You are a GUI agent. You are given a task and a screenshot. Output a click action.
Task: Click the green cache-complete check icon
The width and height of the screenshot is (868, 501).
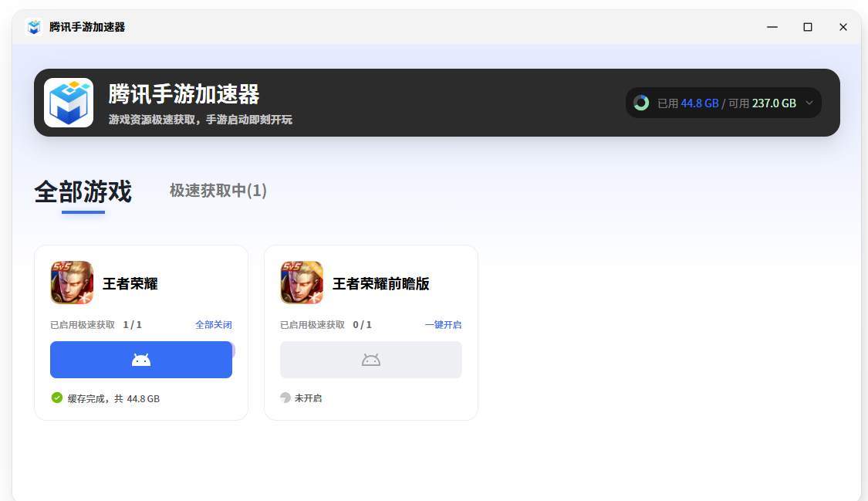[x=57, y=398]
